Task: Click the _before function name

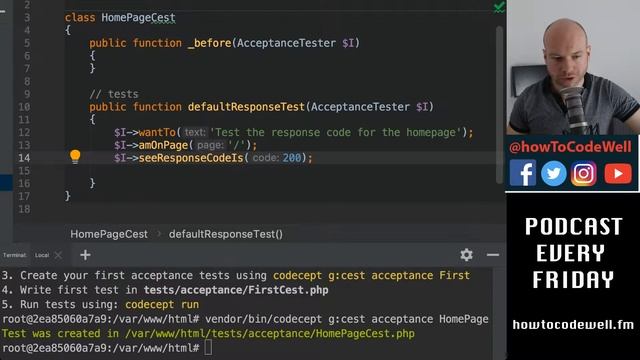Action: [209, 43]
